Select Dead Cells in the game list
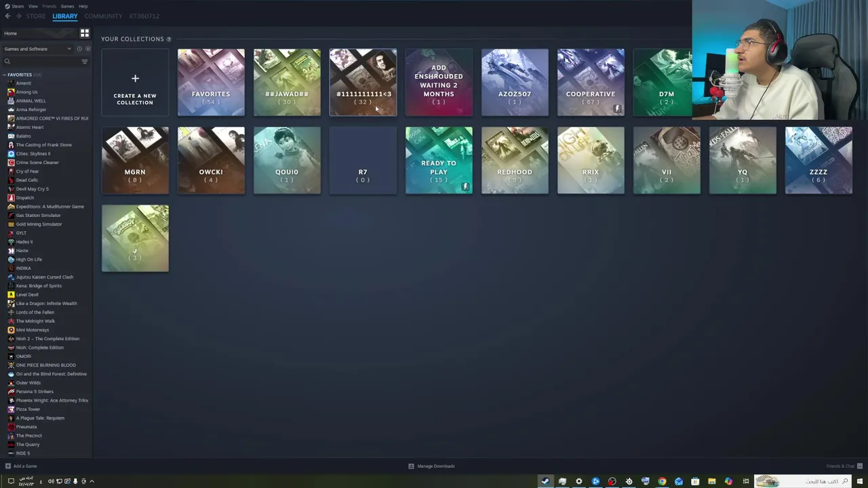 pyautogui.click(x=26, y=180)
